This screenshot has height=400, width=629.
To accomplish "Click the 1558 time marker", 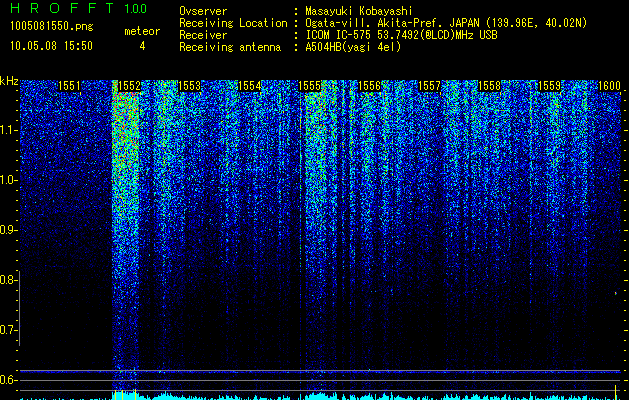I will (x=489, y=86).
